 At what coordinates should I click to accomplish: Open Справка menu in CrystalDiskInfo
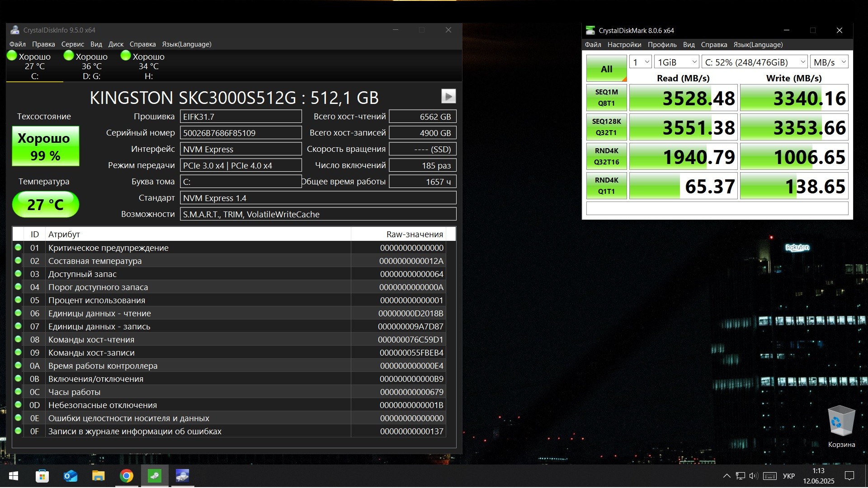click(x=143, y=44)
